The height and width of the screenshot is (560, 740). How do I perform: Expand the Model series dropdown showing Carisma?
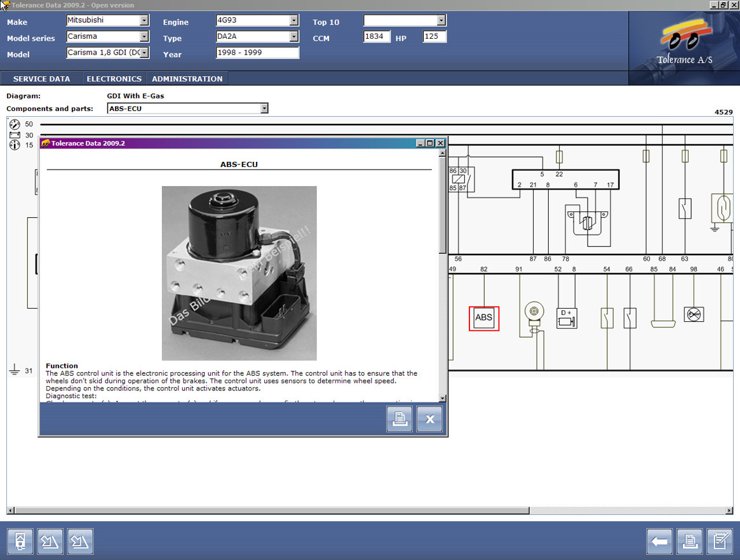coord(144,37)
